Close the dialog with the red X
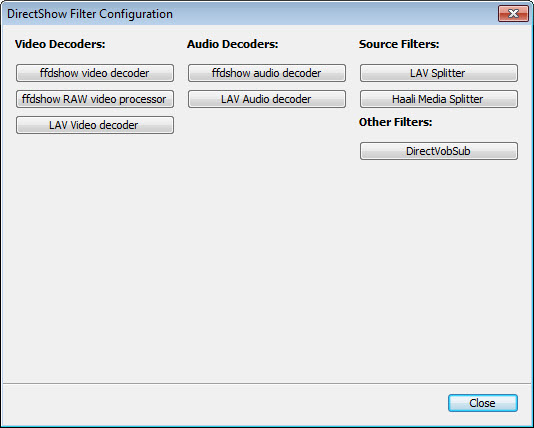The height and width of the screenshot is (428, 534). coord(513,14)
